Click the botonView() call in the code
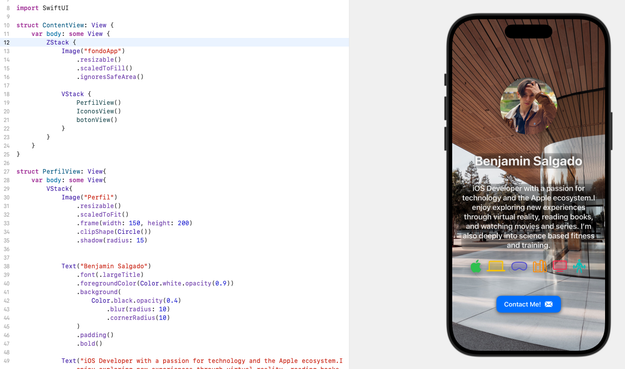This screenshot has height=369, width=625. pyautogui.click(x=97, y=120)
